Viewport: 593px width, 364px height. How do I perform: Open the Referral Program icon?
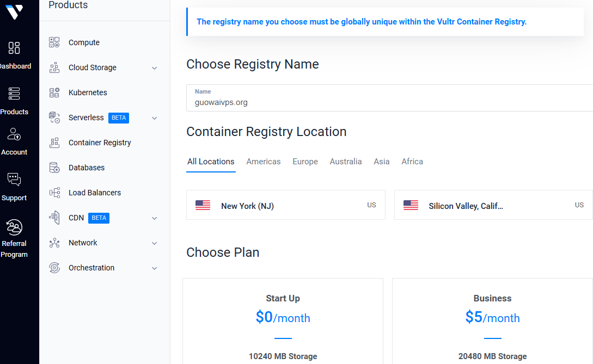point(14,227)
